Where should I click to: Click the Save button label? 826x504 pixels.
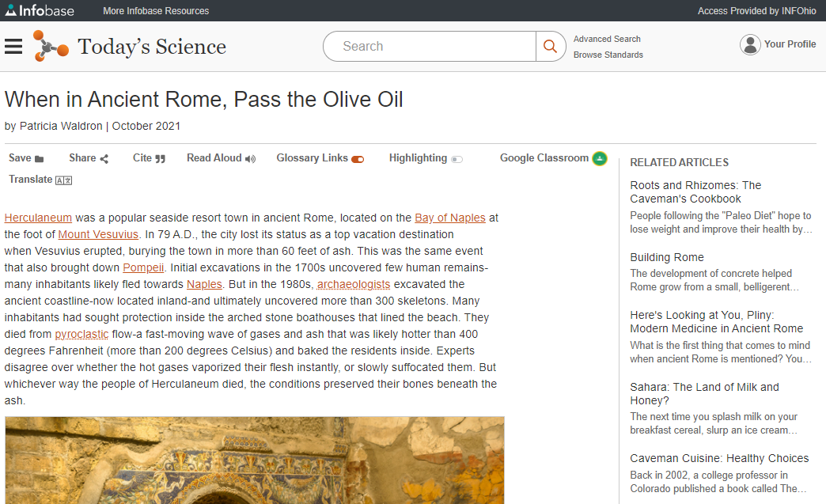click(x=20, y=158)
